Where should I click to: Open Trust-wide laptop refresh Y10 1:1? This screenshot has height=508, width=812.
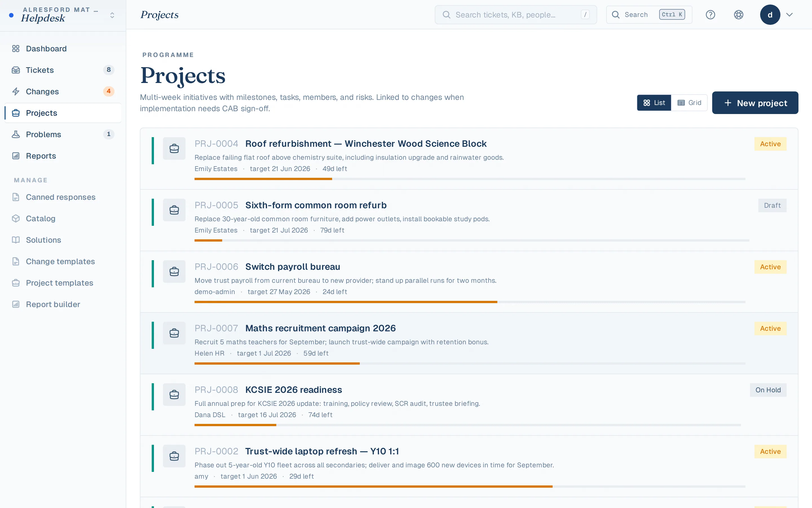coord(322,451)
